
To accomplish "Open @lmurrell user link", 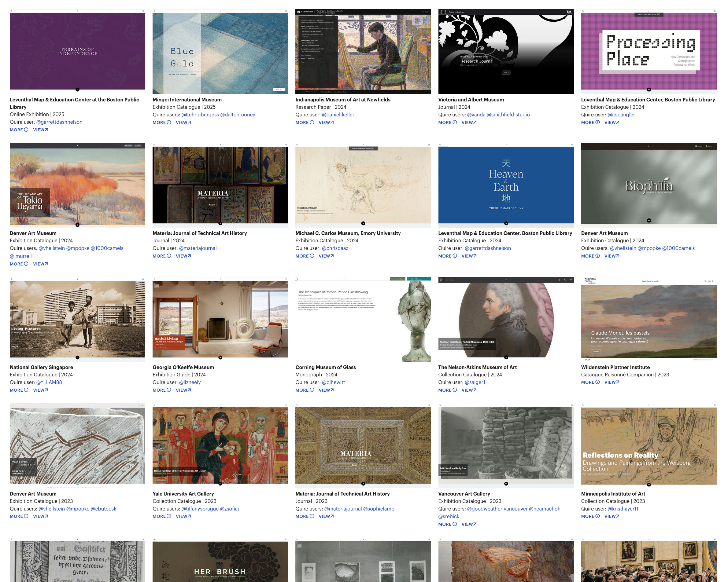I will point(20,256).
